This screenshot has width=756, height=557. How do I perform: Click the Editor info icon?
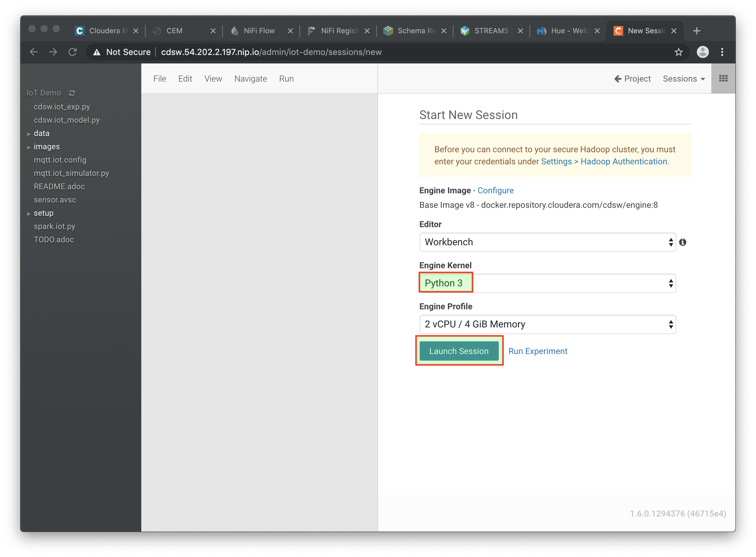[683, 242]
